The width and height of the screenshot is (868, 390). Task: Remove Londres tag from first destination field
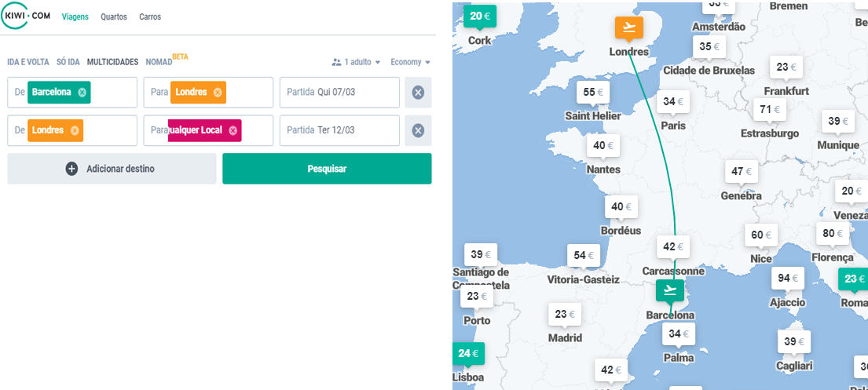[218, 92]
